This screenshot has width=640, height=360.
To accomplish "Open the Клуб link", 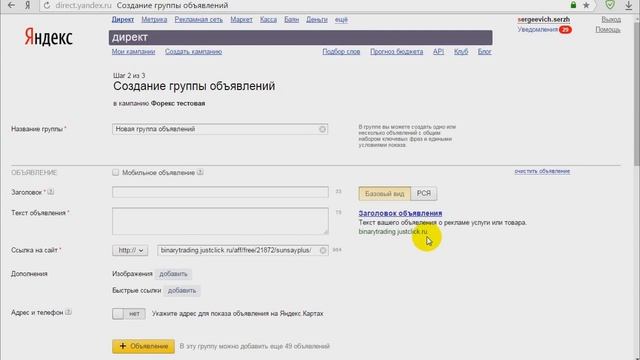I will coord(461,52).
